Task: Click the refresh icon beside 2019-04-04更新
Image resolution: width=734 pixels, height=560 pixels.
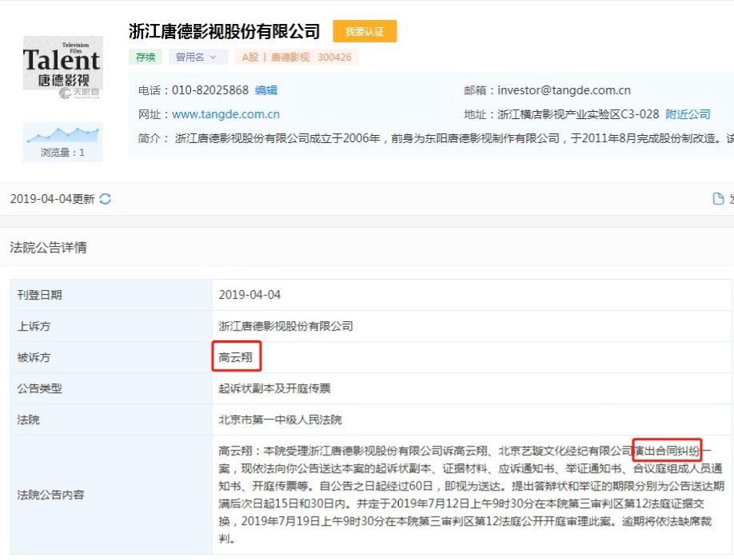Action: pyautogui.click(x=106, y=199)
